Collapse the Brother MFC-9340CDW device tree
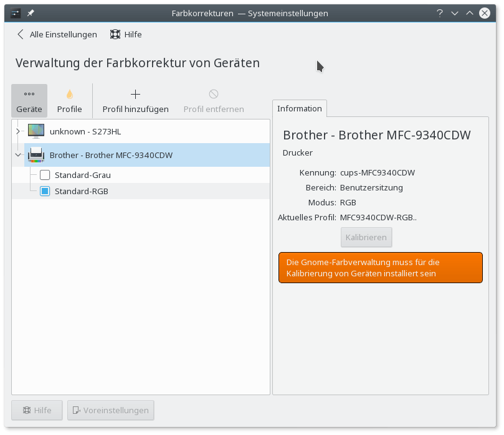Screen dimensions: 504x435 tap(18, 155)
